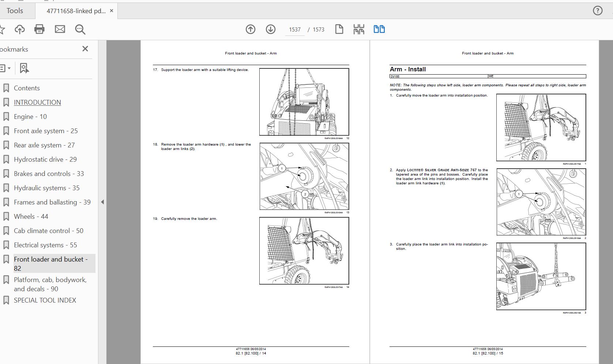Select the 47711658-linked pdf document tab
Screen dimensions: 613x364
(x=76, y=11)
